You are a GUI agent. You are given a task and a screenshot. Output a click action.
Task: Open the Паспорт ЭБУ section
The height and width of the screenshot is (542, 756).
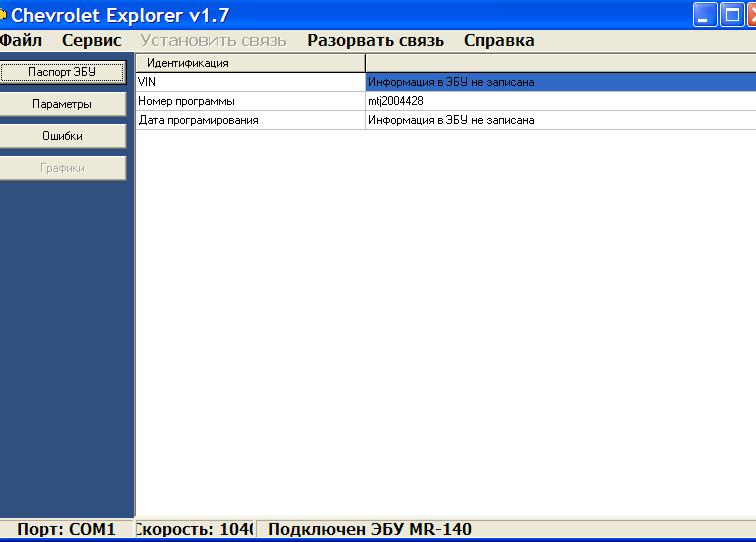[x=62, y=72]
